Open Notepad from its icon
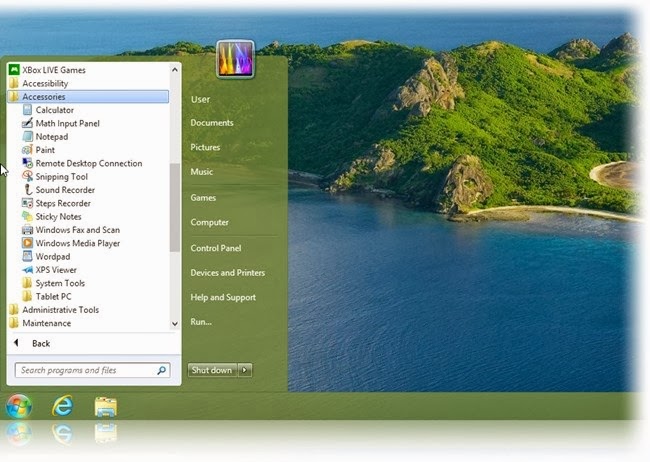This screenshot has width=650, height=462. click(27, 136)
